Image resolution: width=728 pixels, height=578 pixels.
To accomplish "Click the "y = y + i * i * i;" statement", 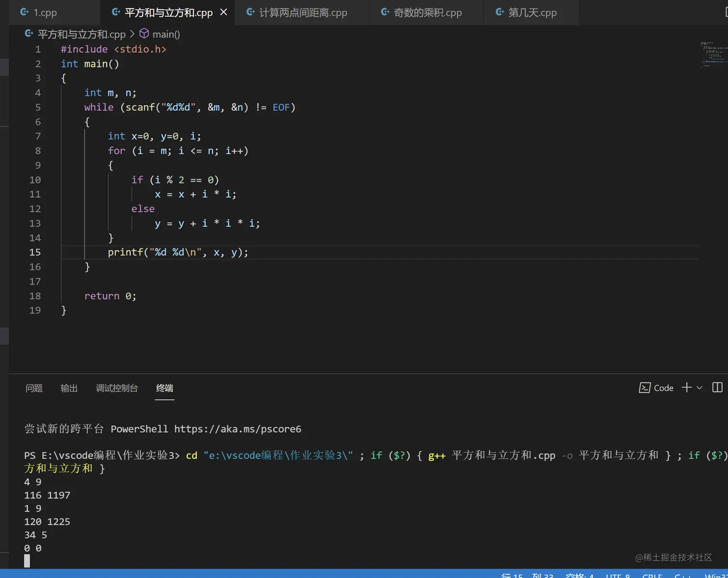I will pos(208,223).
